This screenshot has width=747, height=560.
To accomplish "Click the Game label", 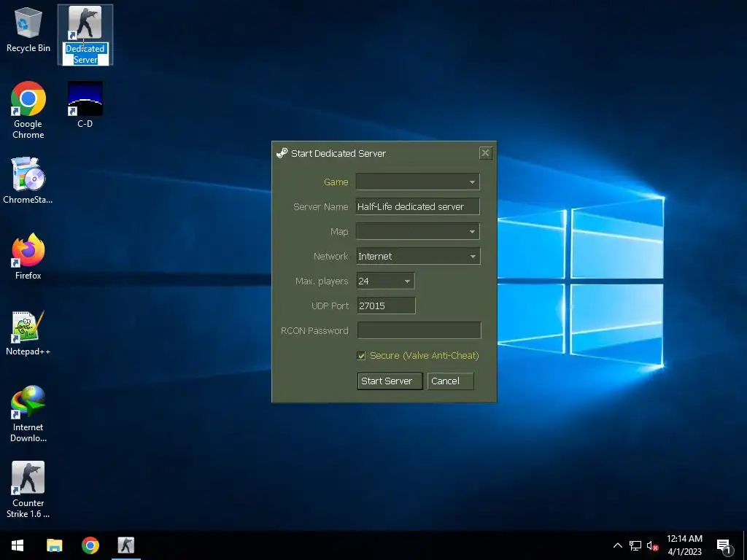I will pos(336,182).
